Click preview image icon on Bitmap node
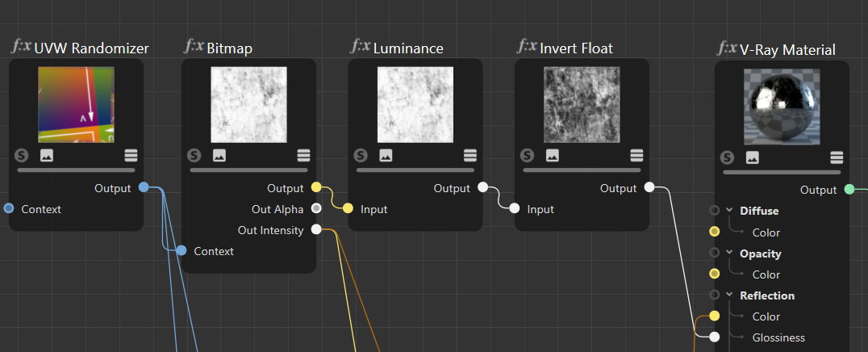 [x=219, y=155]
